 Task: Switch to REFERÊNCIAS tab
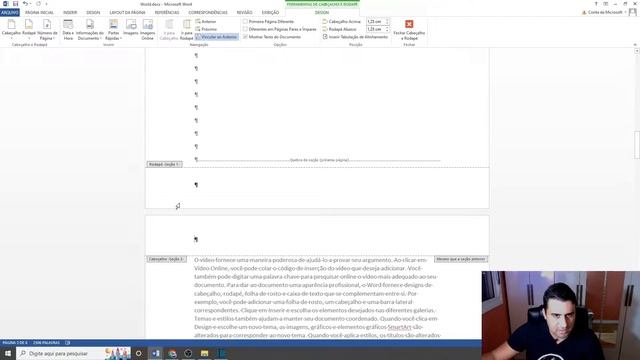click(x=167, y=13)
